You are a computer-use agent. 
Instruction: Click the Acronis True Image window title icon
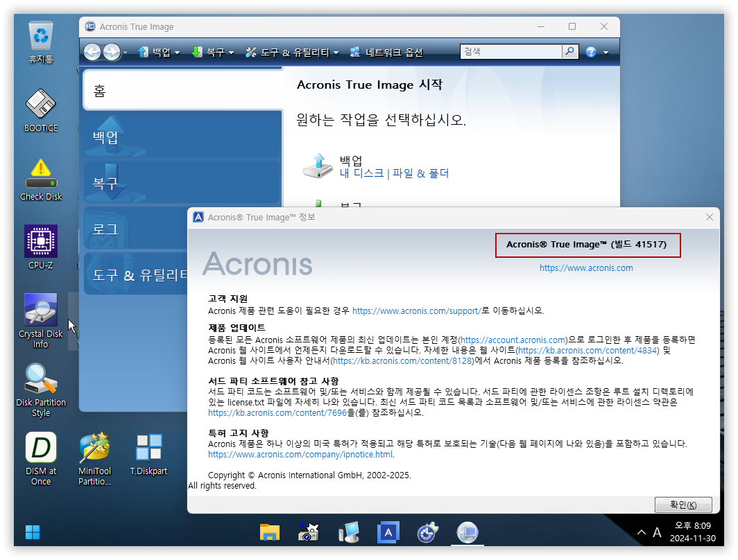[90, 26]
